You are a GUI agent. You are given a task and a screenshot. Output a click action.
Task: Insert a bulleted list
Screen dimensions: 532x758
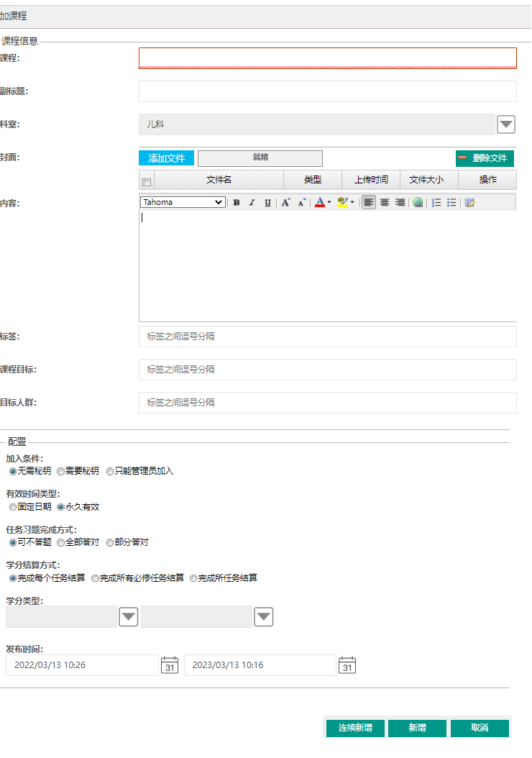(451, 203)
